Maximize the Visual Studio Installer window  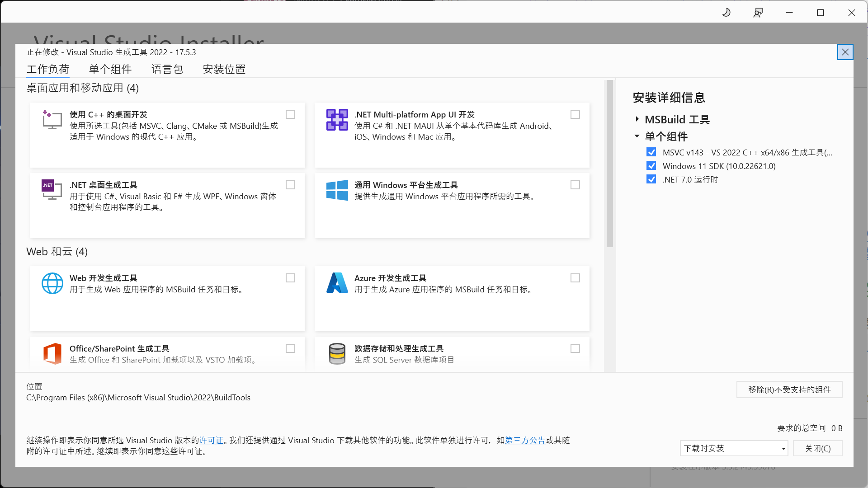tap(821, 13)
